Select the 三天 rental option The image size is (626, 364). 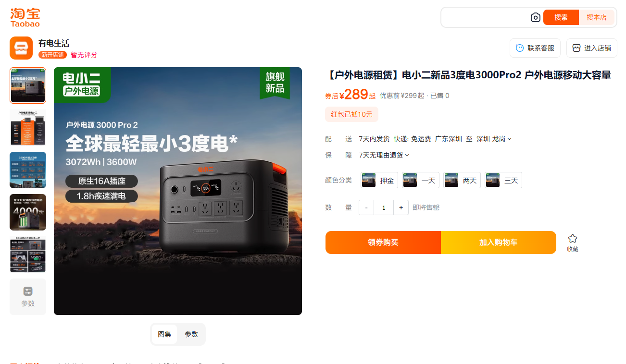point(503,180)
